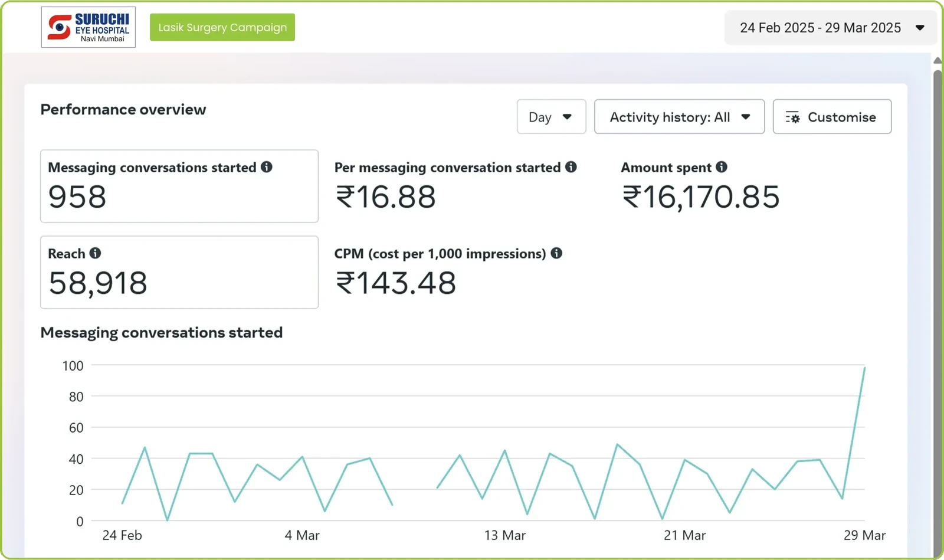This screenshot has width=944, height=560.
Task: Click info icon beside Per messaging conversation started
Action: tap(571, 167)
